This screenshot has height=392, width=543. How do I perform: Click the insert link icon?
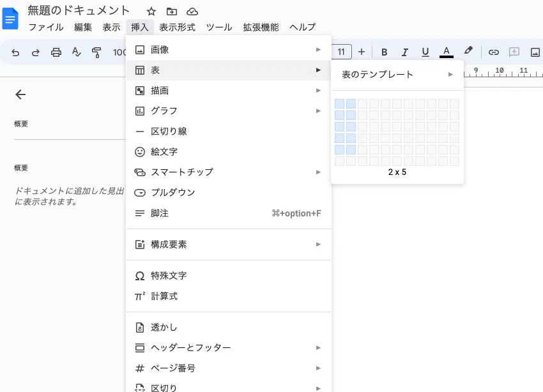[493, 52]
